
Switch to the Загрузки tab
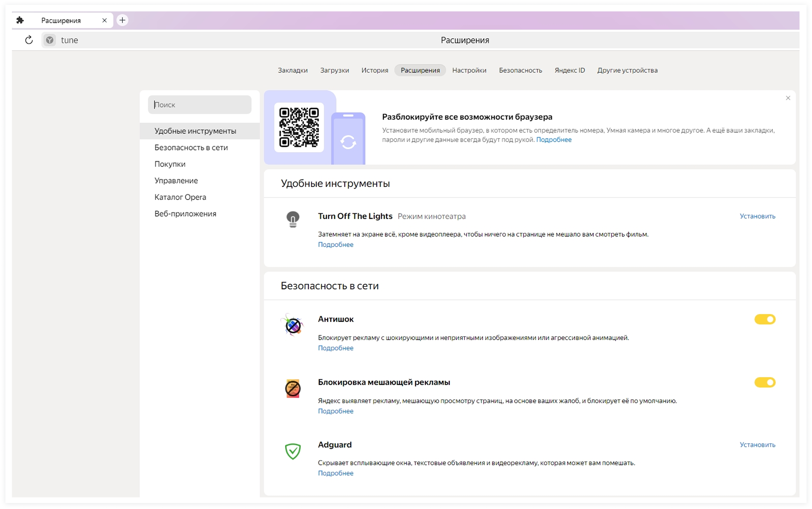(334, 70)
